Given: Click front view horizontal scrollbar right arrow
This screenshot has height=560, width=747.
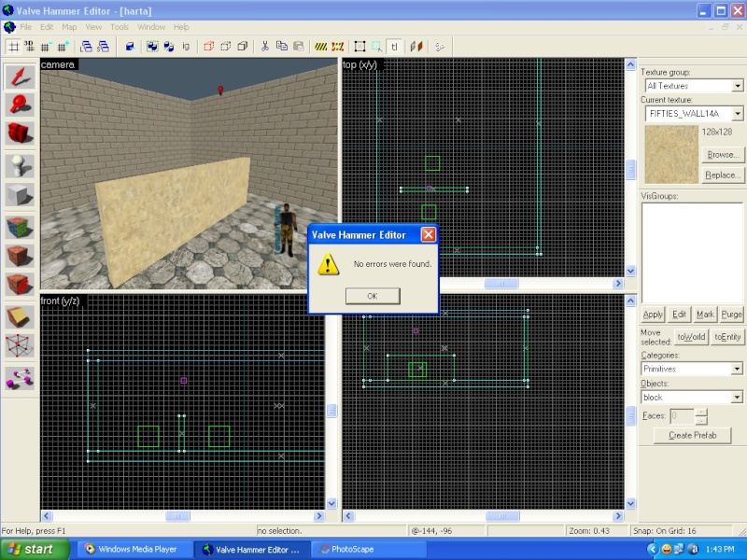Looking at the screenshot, I should pos(319,516).
